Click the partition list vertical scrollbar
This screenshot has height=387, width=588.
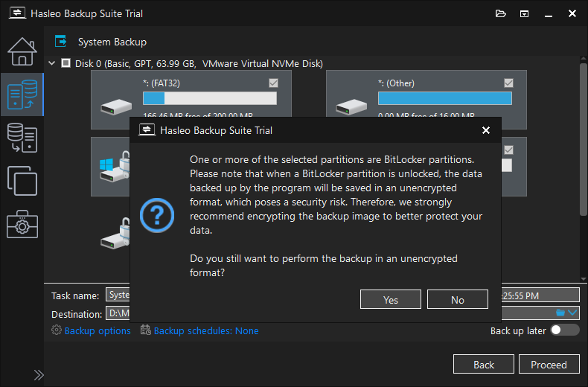pos(583,139)
